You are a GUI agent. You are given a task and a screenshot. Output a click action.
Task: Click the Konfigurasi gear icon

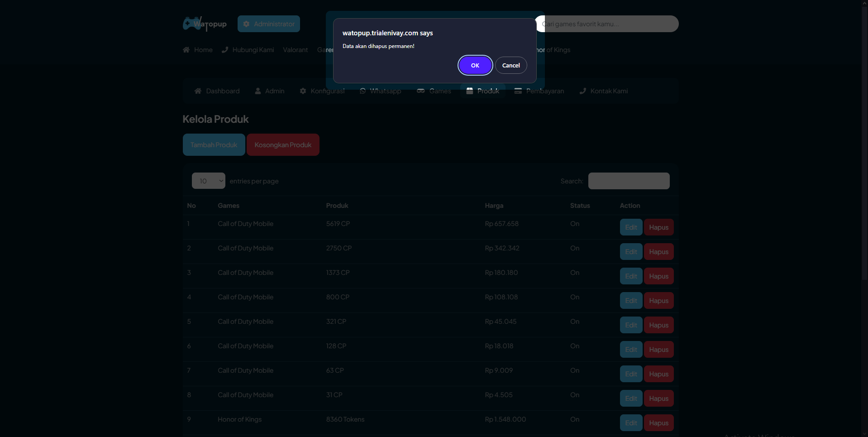pyautogui.click(x=303, y=91)
